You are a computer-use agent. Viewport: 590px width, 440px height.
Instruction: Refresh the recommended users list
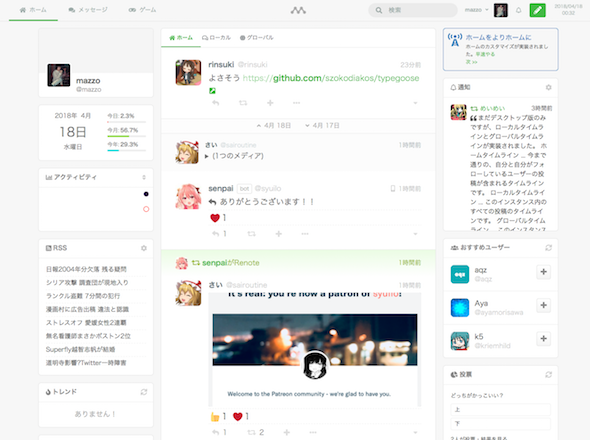coord(549,248)
